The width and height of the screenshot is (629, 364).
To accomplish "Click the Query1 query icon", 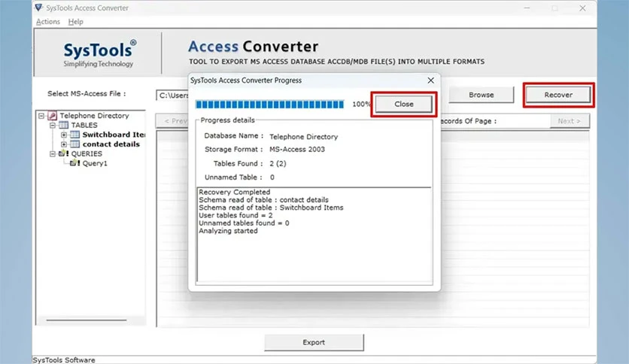I will tap(75, 163).
